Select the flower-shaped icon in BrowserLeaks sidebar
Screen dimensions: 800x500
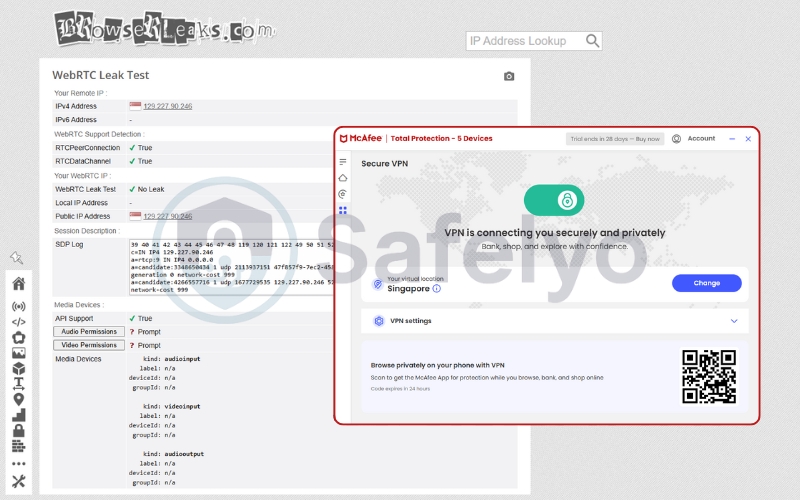point(19,337)
